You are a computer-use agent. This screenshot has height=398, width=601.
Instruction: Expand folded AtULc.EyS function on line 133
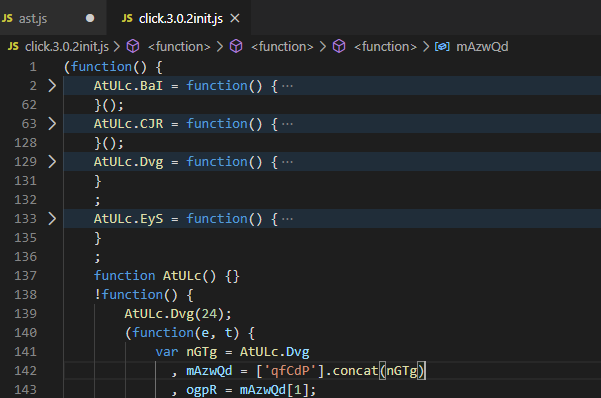pyautogui.click(x=52, y=219)
